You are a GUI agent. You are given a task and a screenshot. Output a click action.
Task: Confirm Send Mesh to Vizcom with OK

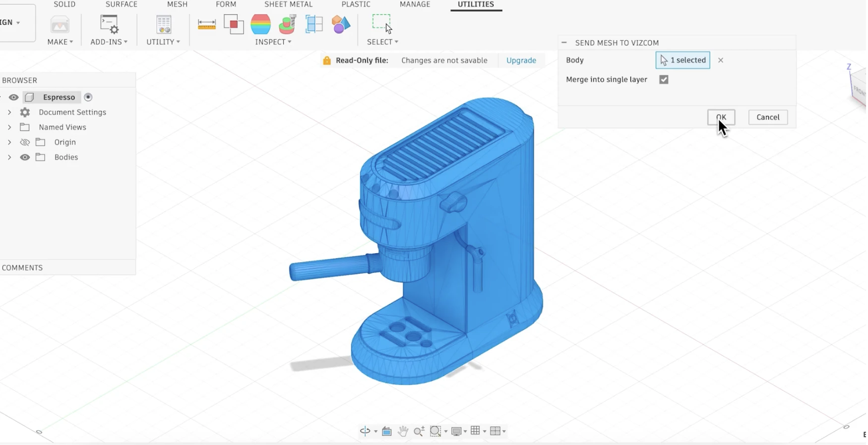click(721, 117)
